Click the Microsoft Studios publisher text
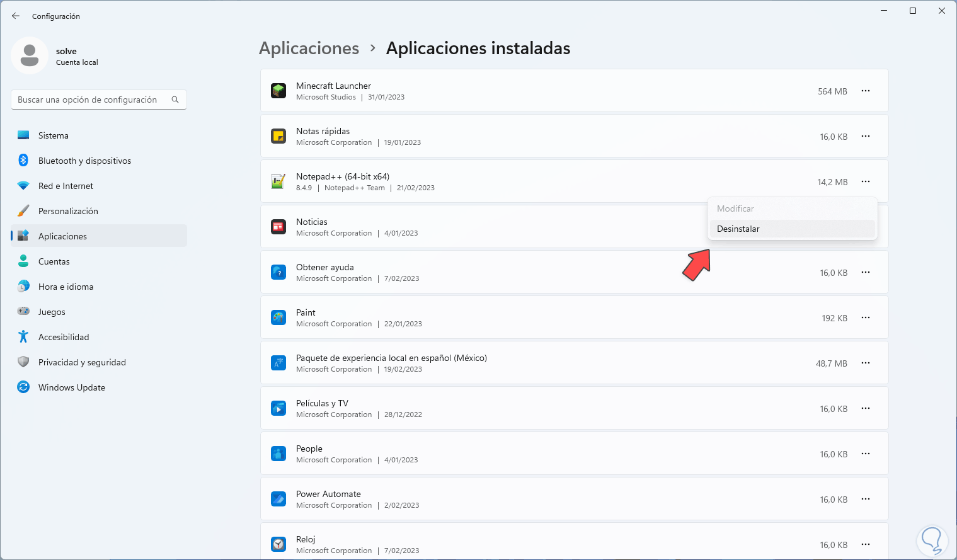 pos(326,97)
